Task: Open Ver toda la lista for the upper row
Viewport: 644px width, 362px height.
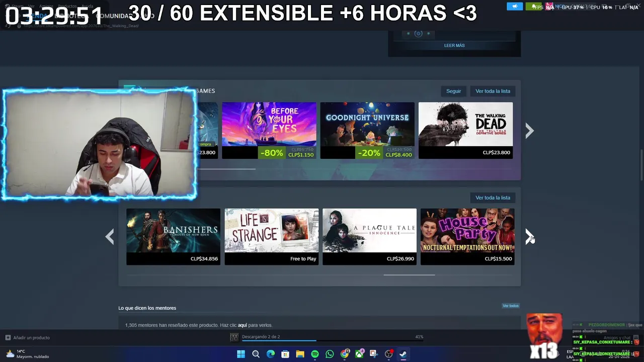Action: [x=493, y=91]
